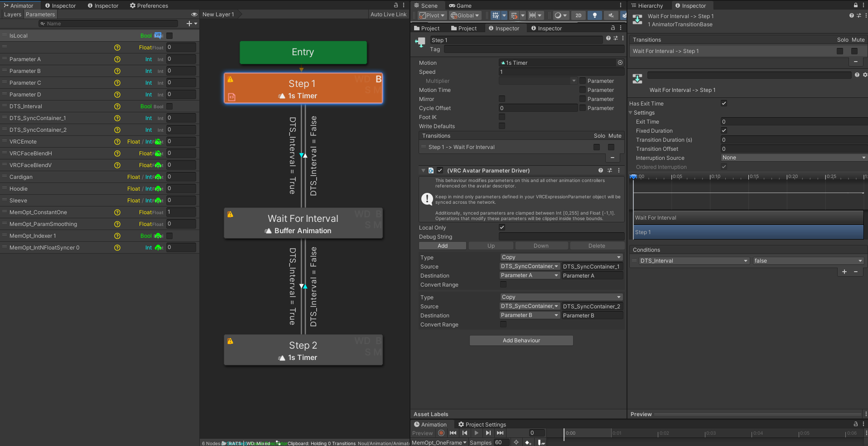Screen dimensions: 868x446
Task: Lock the Animator panel
Action: click(396, 5)
